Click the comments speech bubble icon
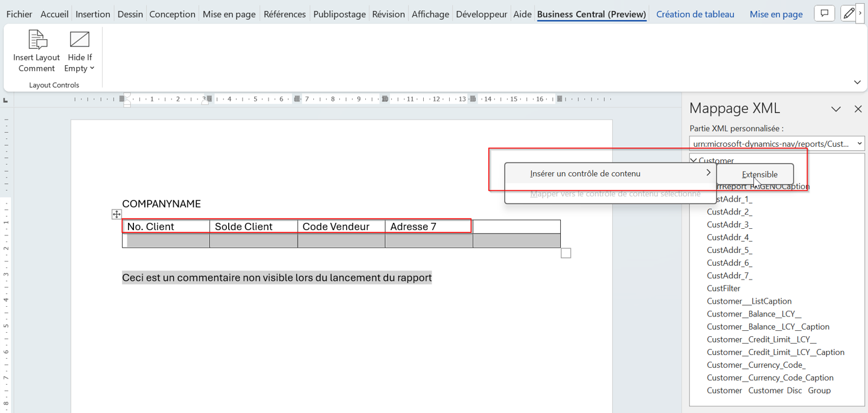This screenshot has width=868, height=413. (x=824, y=13)
